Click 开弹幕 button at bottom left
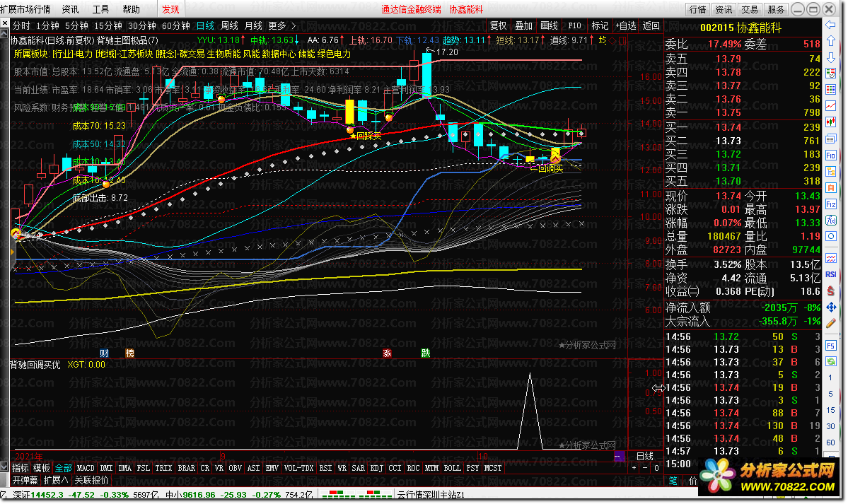 [25, 480]
